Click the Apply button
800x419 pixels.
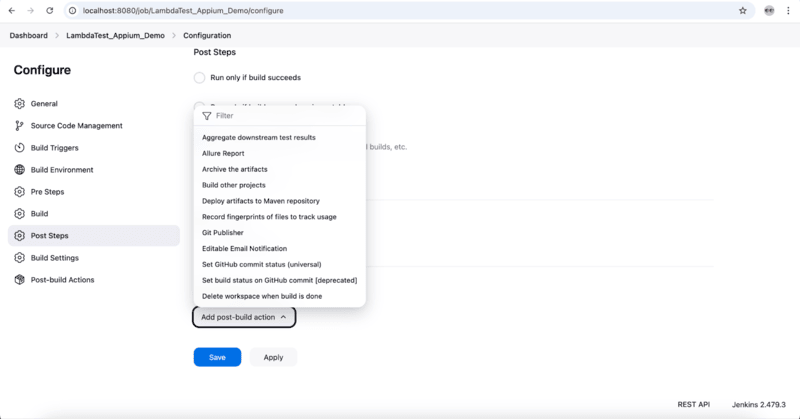click(x=273, y=357)
